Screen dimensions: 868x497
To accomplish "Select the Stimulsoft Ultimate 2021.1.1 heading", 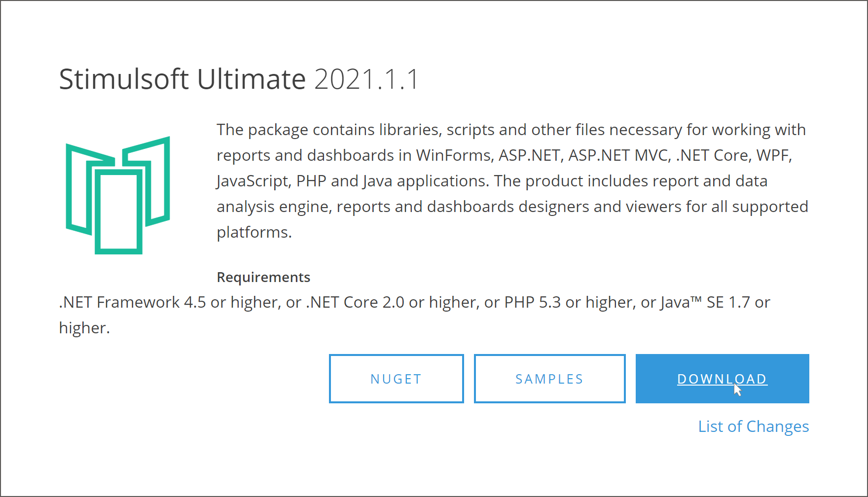I will coord(239,79).
